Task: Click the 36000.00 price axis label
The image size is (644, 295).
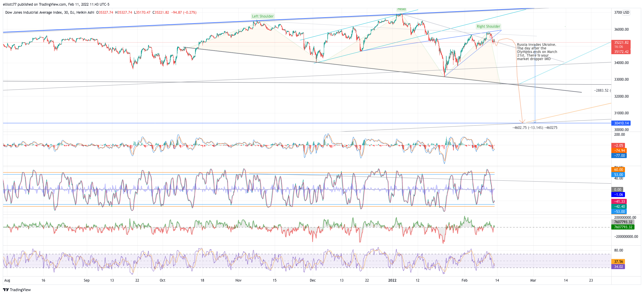Action: pyautogui.click(x=621, y=29)
